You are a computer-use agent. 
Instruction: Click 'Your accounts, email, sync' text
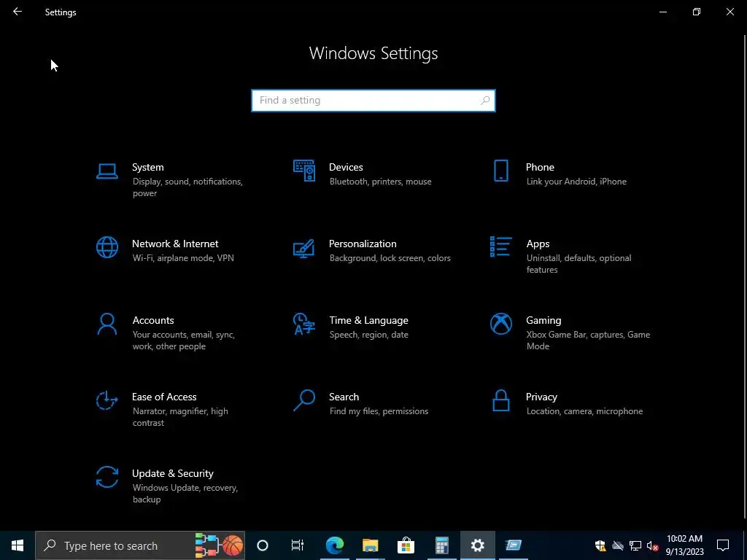(x=183, y=335)
